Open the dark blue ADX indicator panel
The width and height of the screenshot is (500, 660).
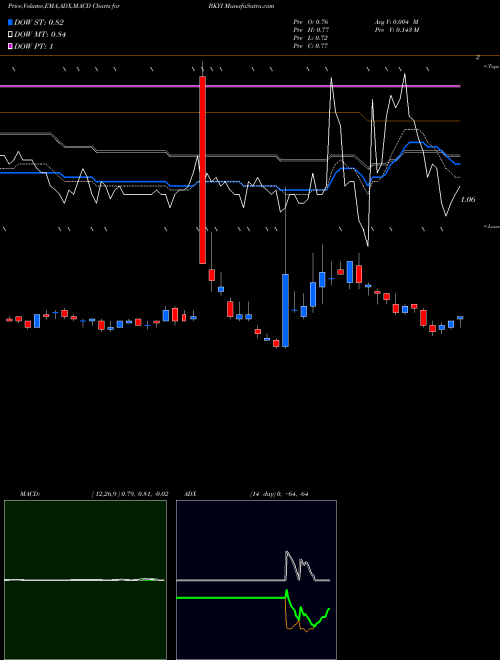[x=256, y=580]
